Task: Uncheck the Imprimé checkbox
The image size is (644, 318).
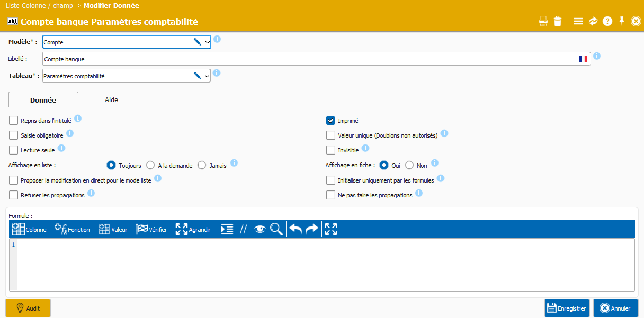Action: click(330, 121)
